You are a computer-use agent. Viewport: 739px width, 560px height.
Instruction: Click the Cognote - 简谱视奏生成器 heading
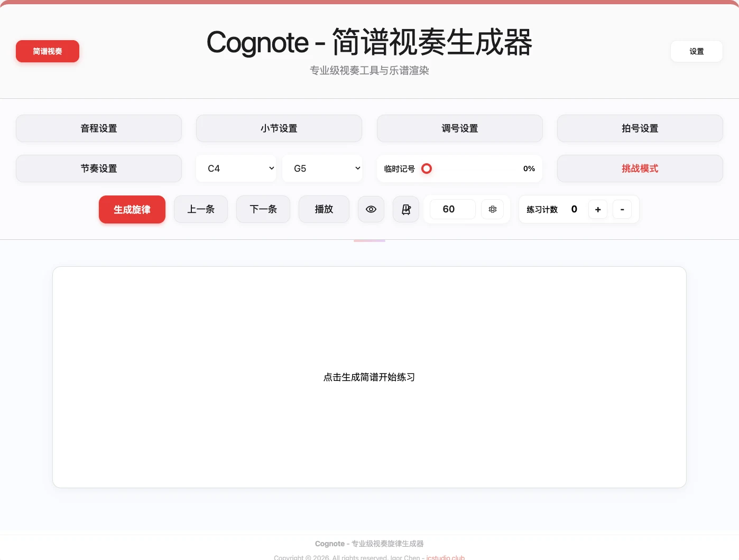(369, 42)
